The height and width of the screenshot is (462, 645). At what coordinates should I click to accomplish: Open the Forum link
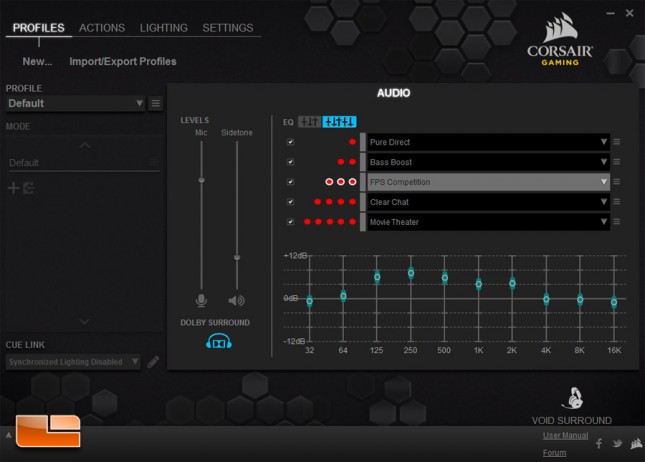point(555,453)
